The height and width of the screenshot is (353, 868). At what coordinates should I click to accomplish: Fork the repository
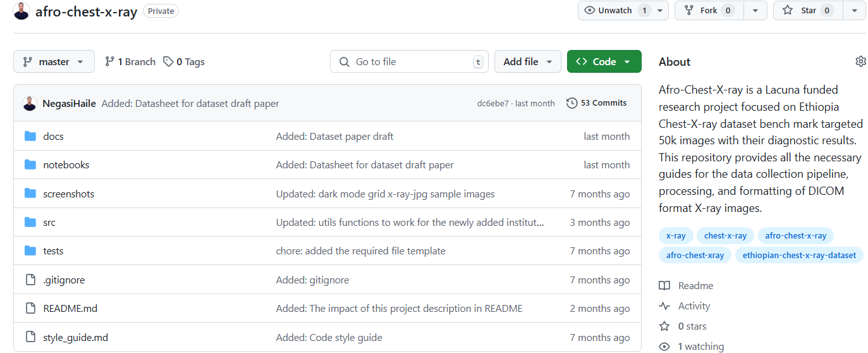click(x=708, y=10)
